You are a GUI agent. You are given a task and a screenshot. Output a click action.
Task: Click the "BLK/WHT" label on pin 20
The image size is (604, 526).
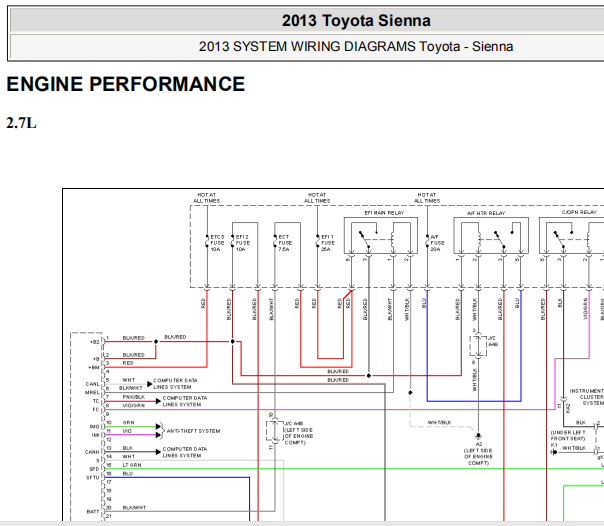(x=134, y=508)
